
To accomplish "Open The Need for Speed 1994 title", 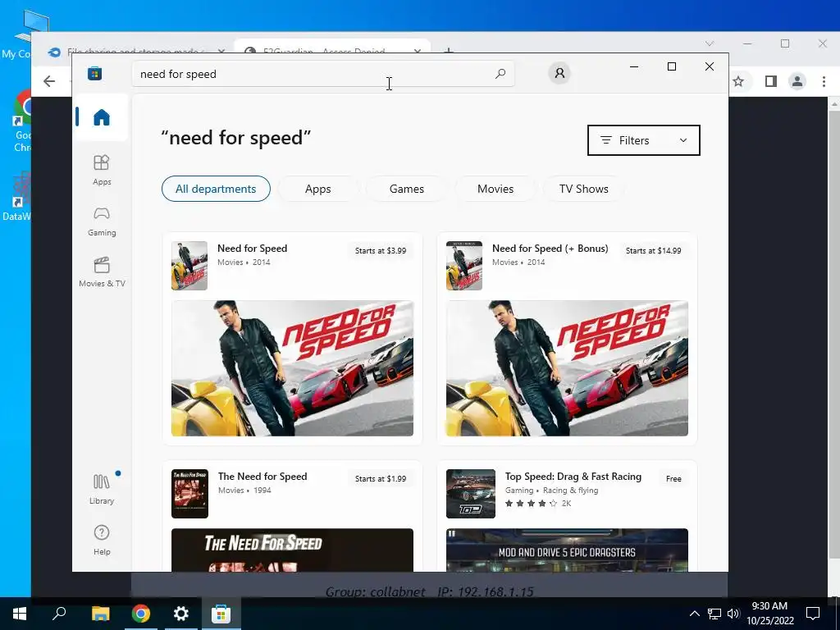I will 262,477.
